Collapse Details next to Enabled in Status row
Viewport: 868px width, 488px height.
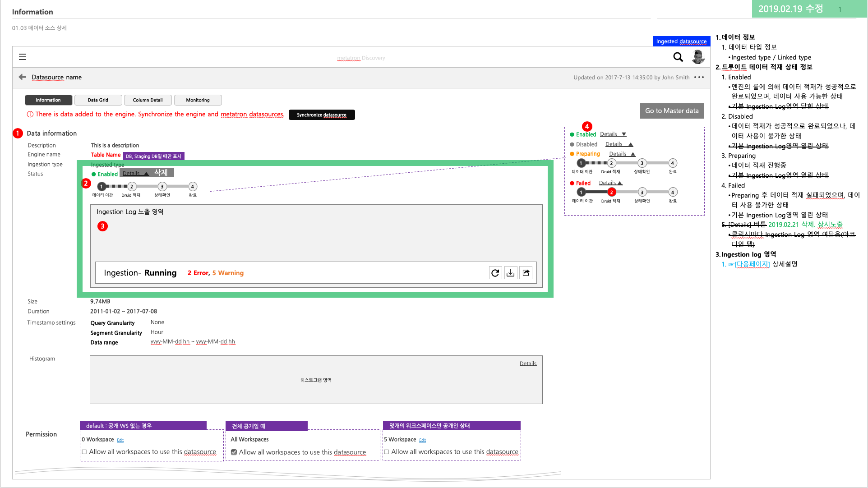tap(136, 173)
